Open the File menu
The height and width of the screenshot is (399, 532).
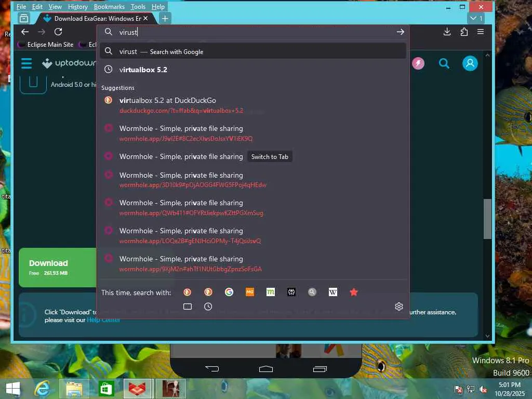coord(21,6)
